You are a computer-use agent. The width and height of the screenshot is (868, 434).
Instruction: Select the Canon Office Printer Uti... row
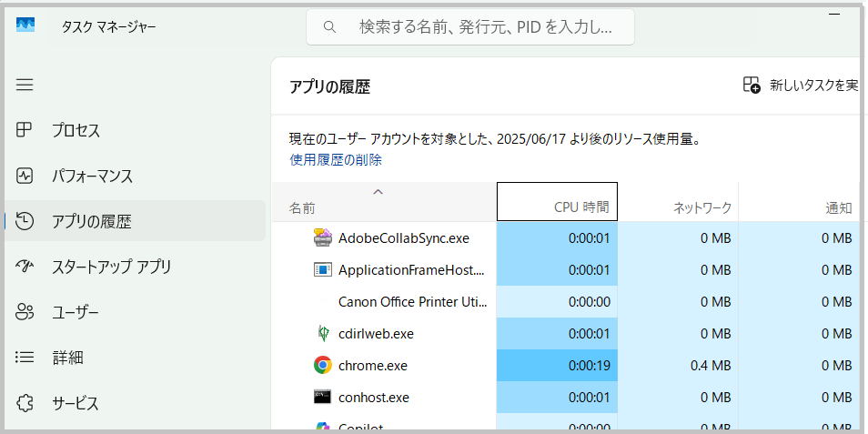(x=568, y=302)
